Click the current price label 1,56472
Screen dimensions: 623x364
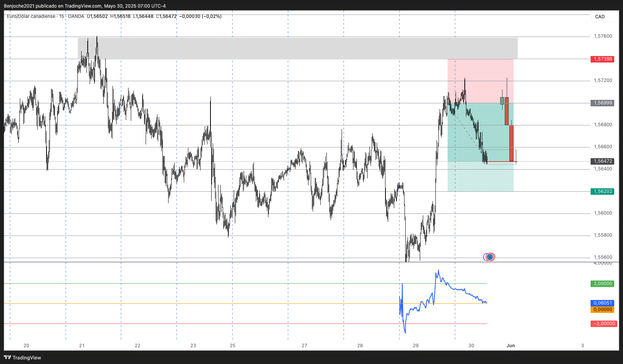(602, 161)
